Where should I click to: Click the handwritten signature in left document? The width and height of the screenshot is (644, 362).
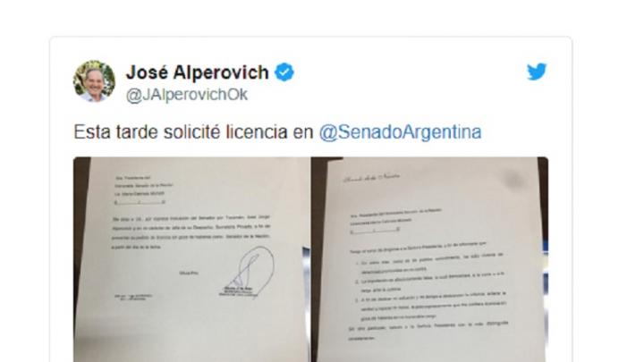251,270
